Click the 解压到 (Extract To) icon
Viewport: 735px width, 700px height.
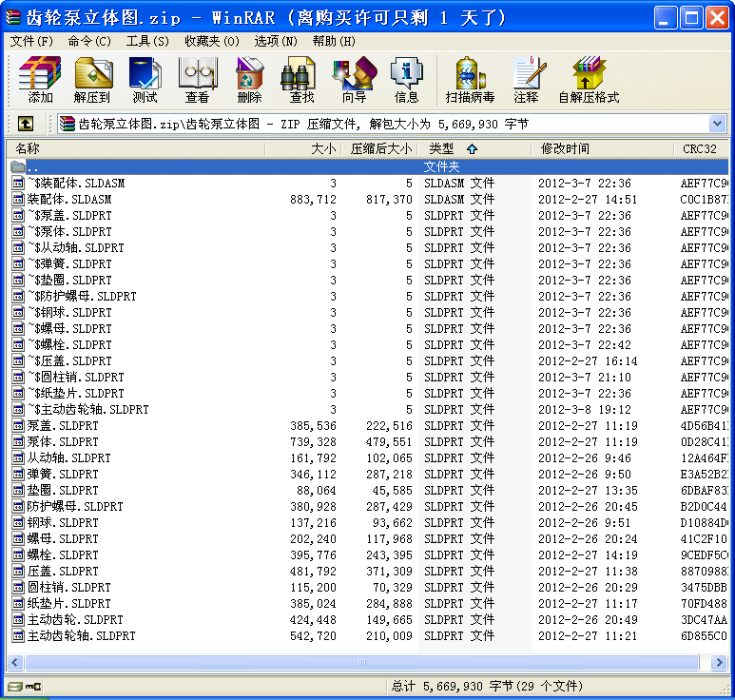click(92, 79)
